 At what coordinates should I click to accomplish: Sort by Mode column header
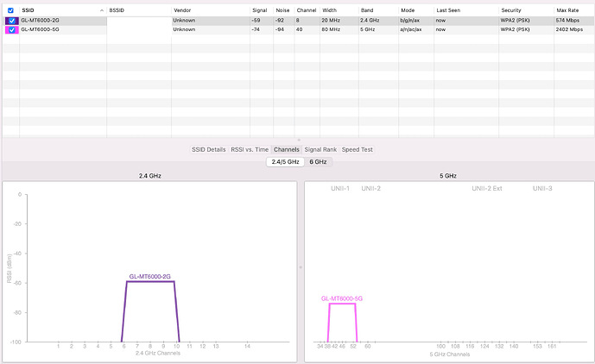pyautogui.click(x=408, y=10)
